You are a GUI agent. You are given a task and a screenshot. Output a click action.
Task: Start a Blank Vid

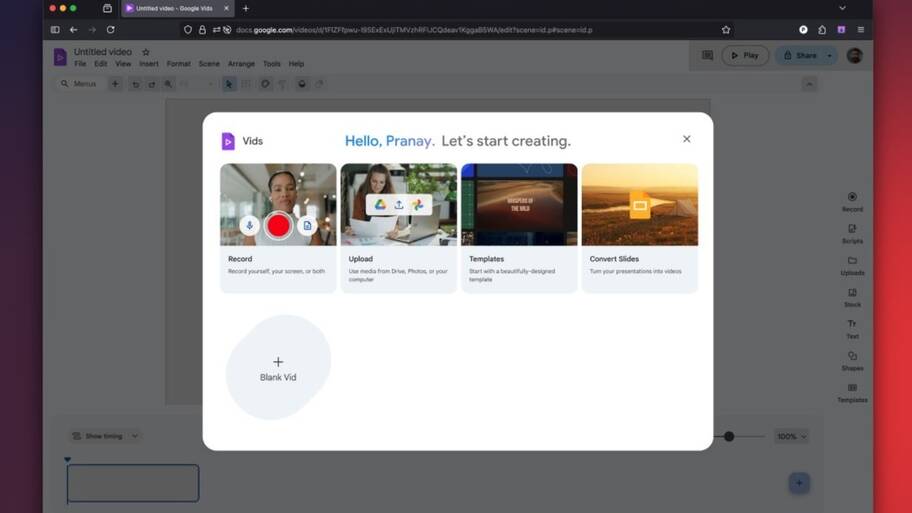point(278,368)
